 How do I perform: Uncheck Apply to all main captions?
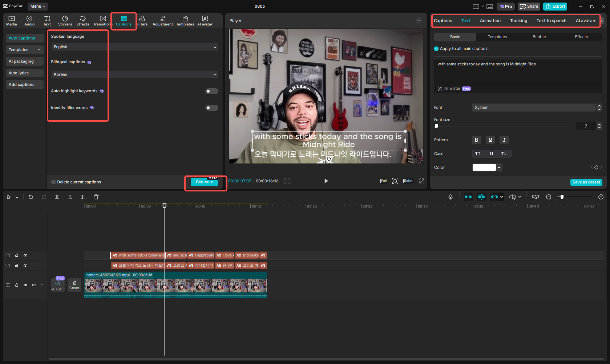(436, 48)
